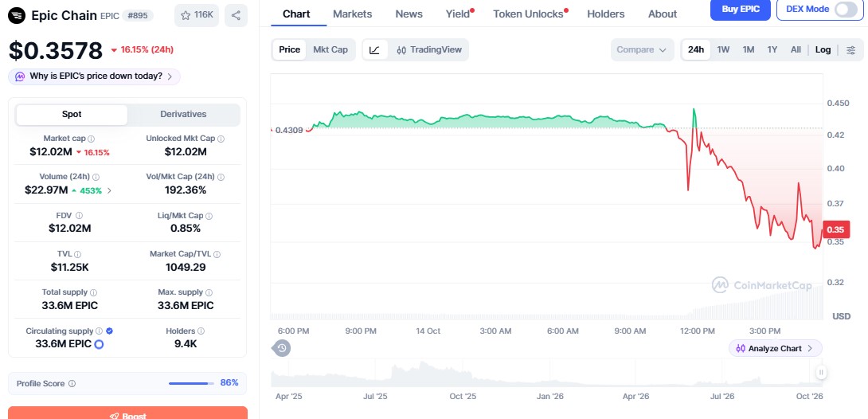Click the Profile Score info icon
The image size is (868, 419).
coord(72,384)
